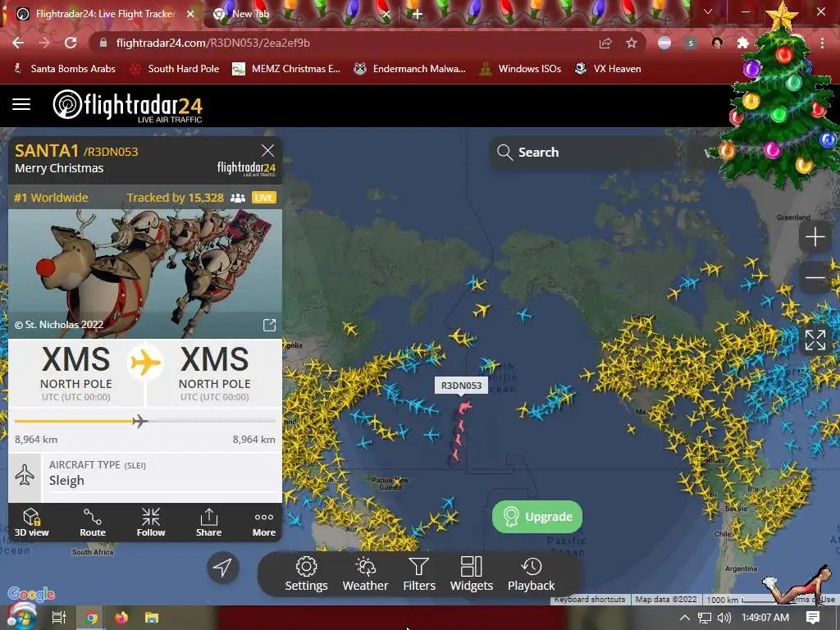Open a new browser tab
Screen dimensions: 840x630
(x=417, y=14)
